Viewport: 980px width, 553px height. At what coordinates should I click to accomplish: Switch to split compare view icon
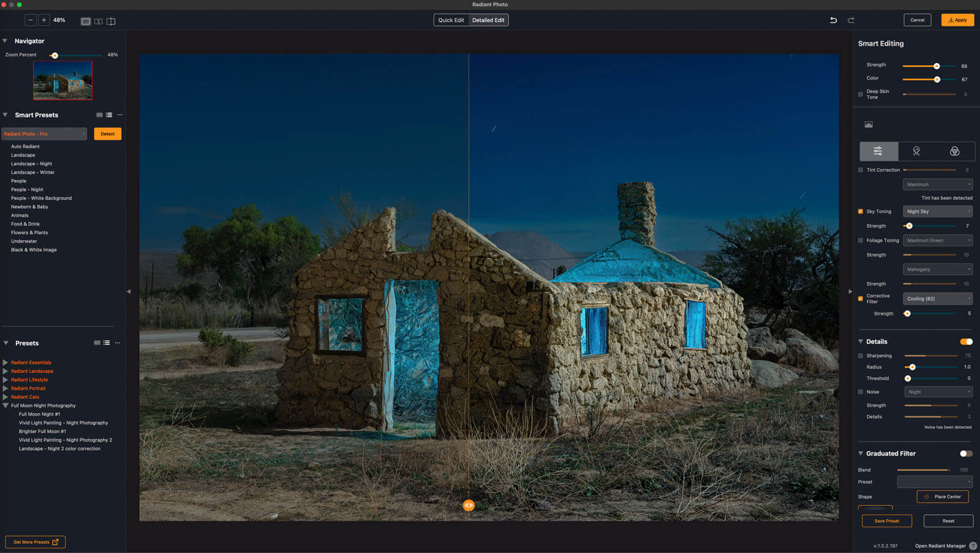[111, 21]
